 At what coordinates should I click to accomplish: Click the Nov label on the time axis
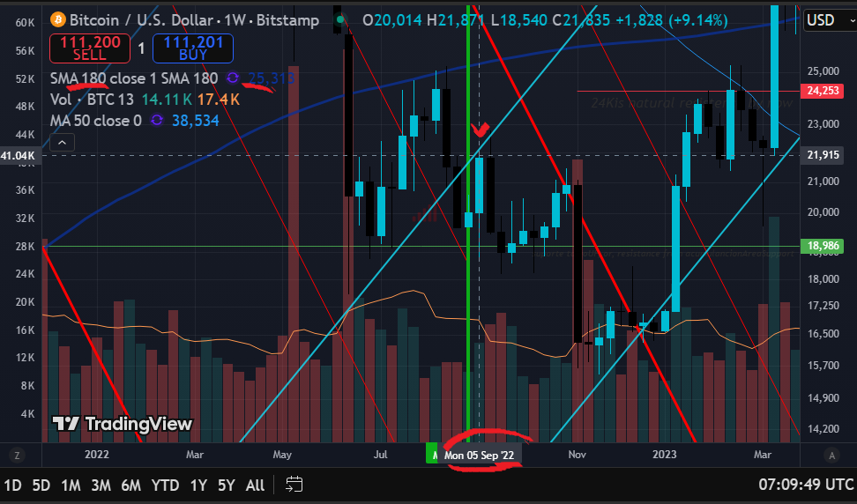578,455
